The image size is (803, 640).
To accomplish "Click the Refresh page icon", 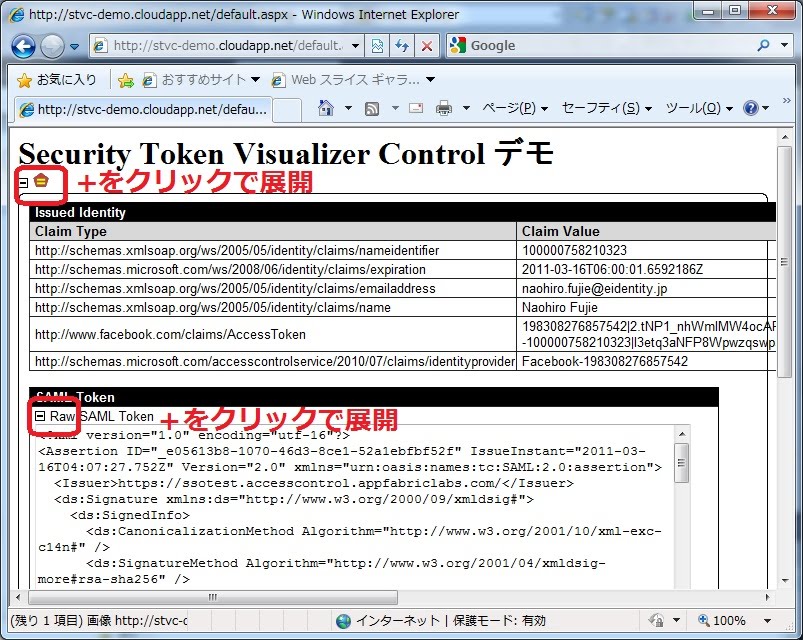I will 402,46.
